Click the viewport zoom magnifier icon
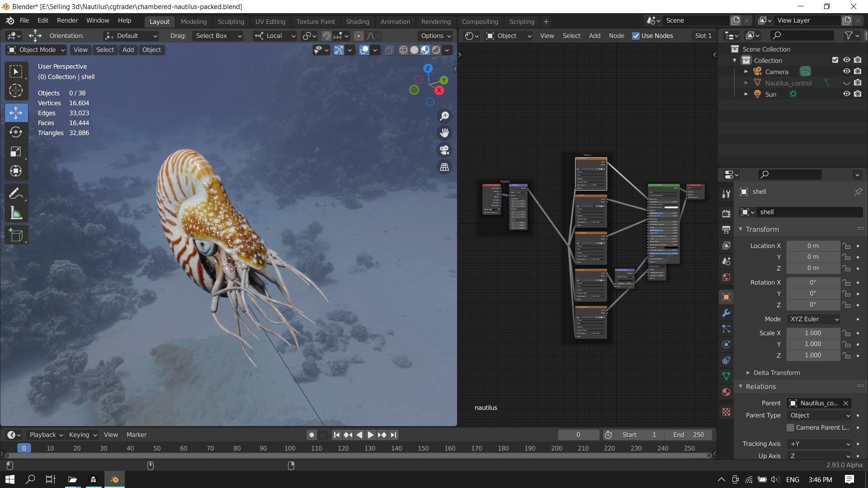Screen dimensions: 868x488 444,116
